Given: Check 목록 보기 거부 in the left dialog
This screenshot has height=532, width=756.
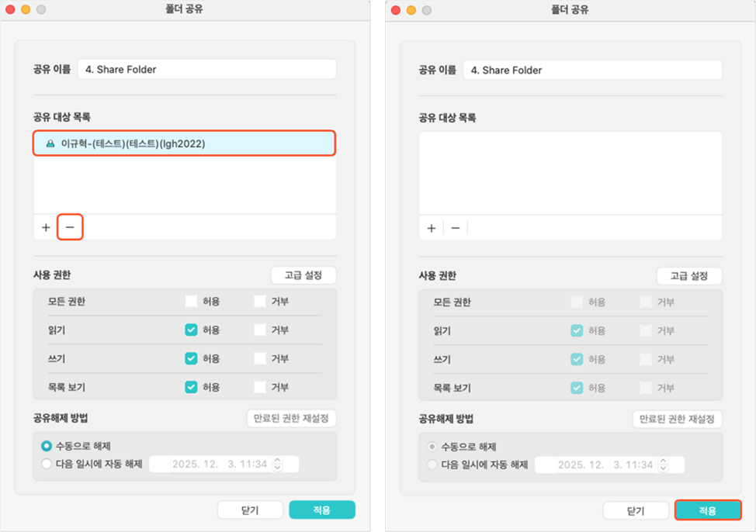Looking at the screenshot, I should tap(259, 387).
